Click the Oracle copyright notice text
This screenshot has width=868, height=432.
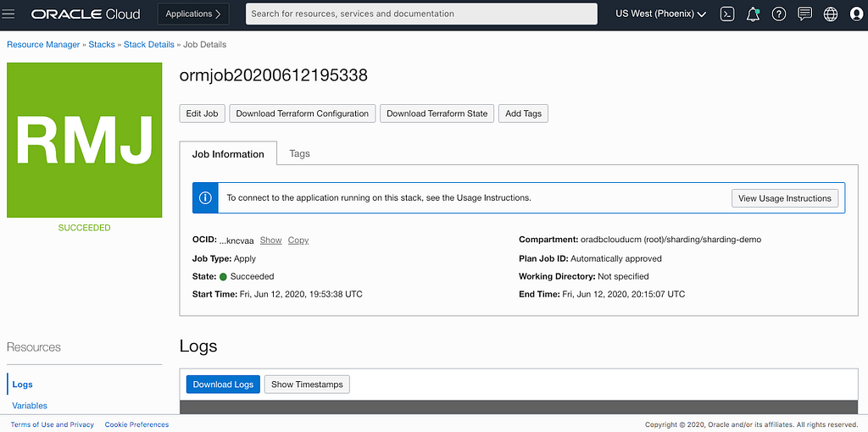tap(751, 424)
